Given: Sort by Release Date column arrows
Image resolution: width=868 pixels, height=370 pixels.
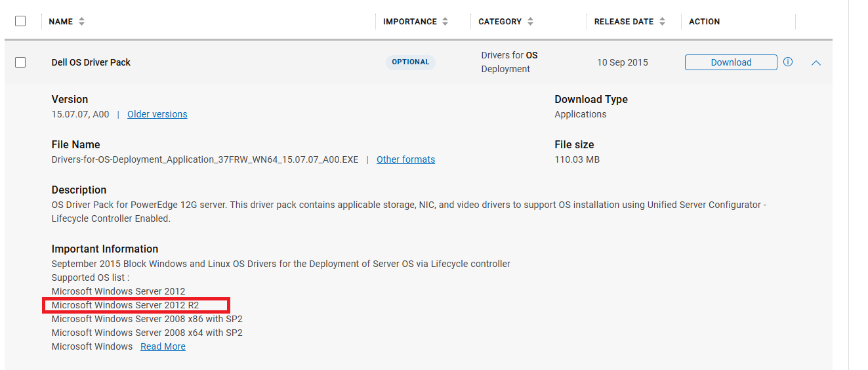Looking at the screenshot, I should [x=662, y=22].
